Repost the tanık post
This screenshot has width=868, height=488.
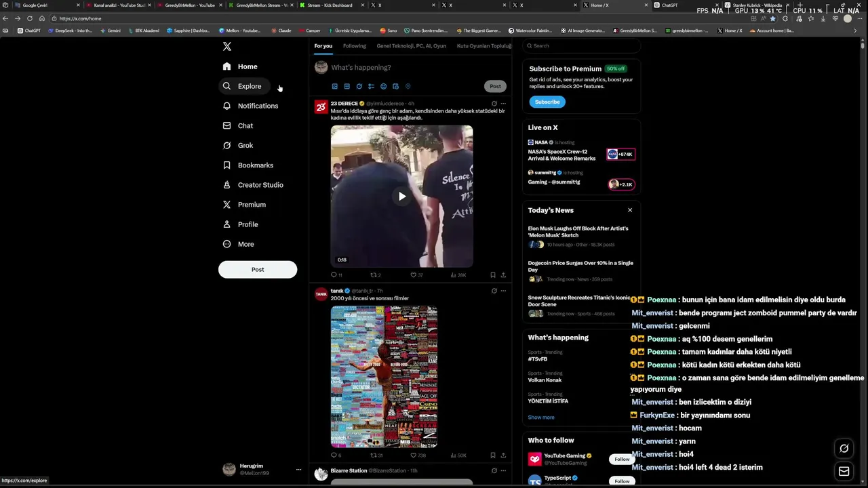pos(376,455)
